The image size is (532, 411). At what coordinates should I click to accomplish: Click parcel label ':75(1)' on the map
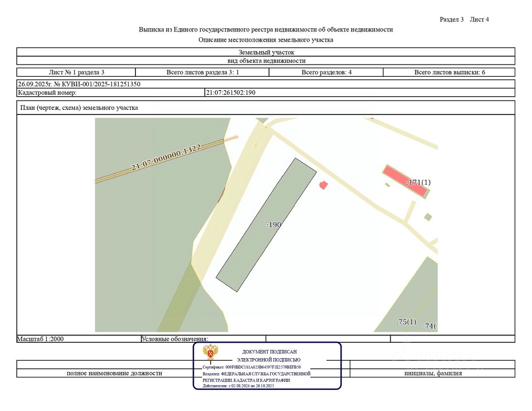pyautogui.click(x=406, y=322)
